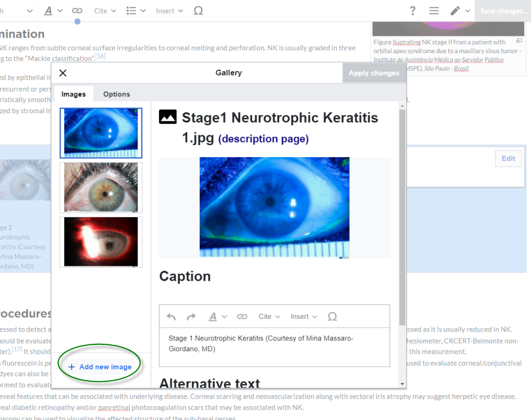Viewport: 531px width, 420px height.
Task: Open the description page link
Action: 263,139
